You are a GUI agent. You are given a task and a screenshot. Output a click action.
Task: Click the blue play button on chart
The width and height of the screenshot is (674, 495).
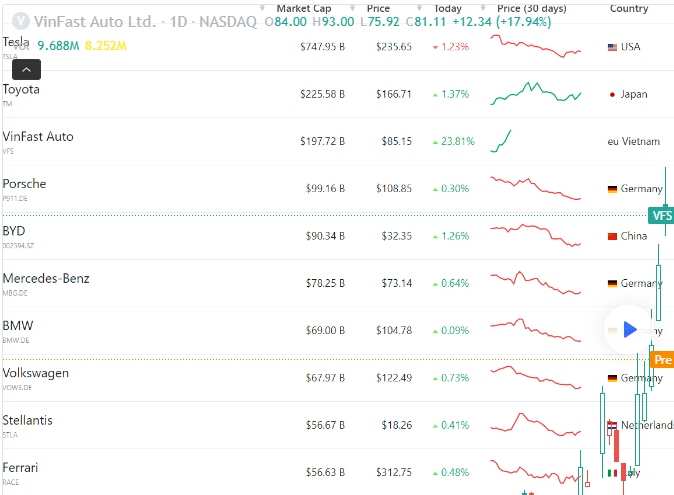(x=629, y=328)
